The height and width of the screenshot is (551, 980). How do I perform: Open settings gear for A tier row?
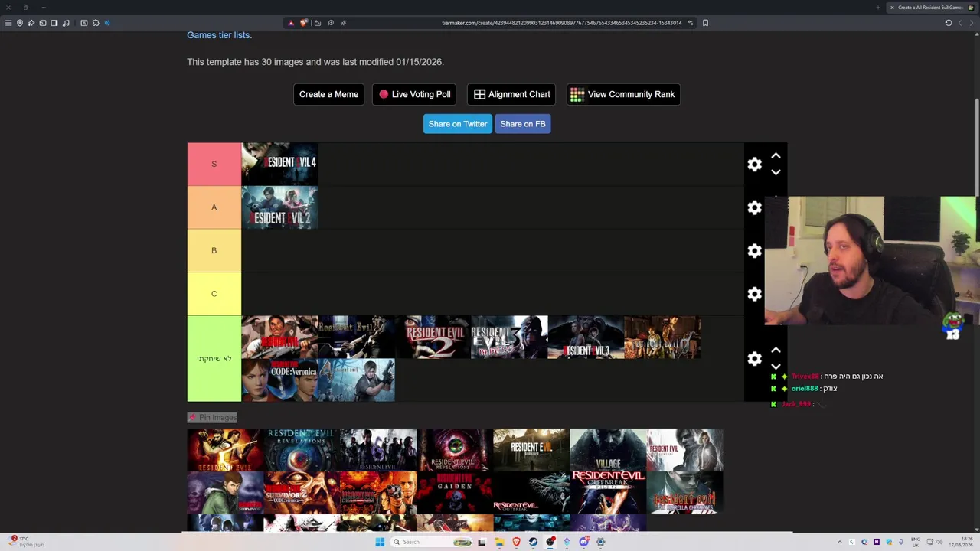(x=754, y=207)
